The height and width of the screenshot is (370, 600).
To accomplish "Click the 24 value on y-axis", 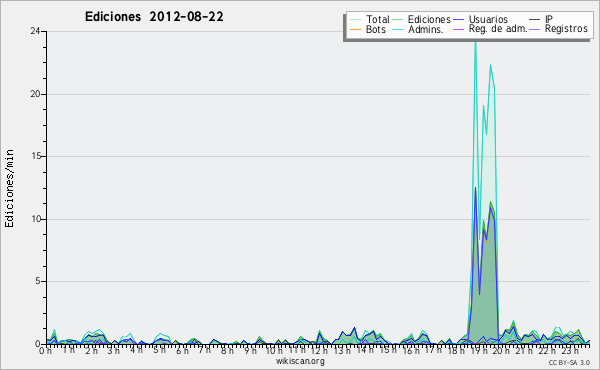I will pos(35,31).
